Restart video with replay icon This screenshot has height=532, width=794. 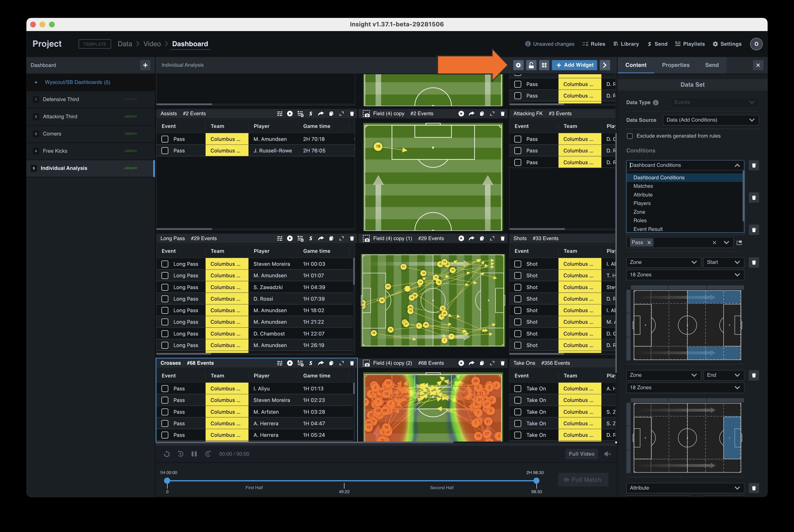click(167, 454)
